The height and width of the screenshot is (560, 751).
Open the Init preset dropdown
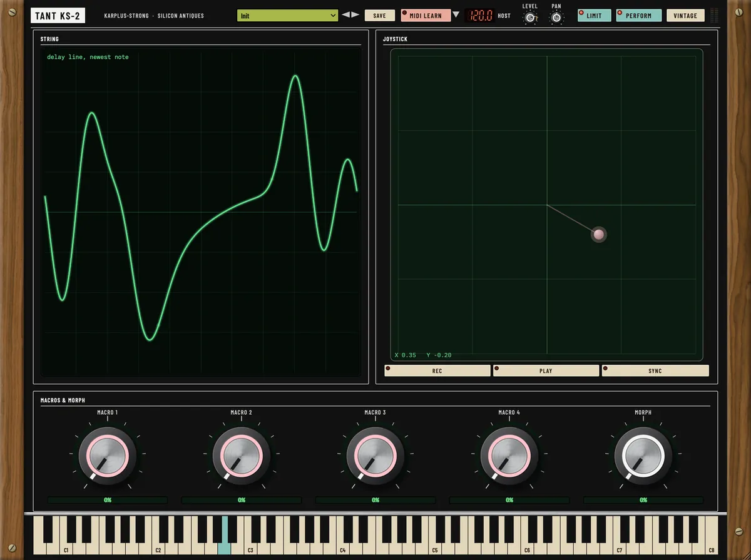coord(288,16)
